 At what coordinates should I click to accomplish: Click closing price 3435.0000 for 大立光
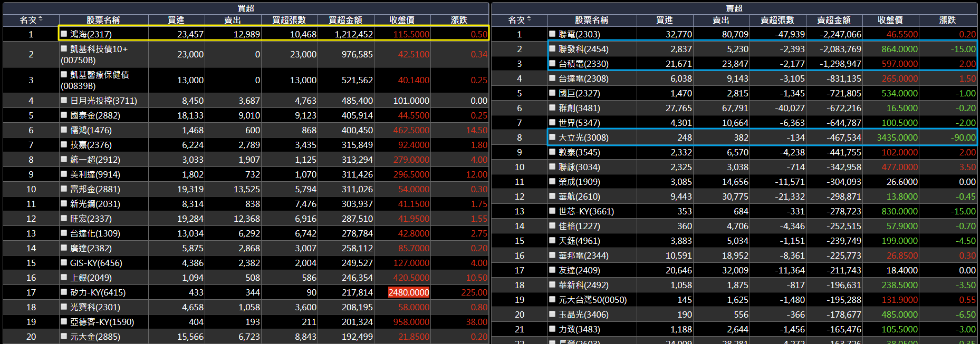pos(897,137)
